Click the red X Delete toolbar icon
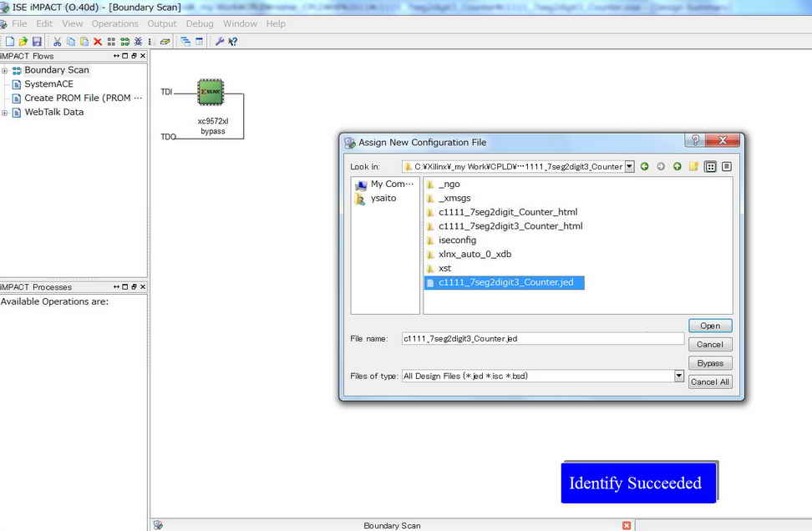 pos(98,42)
